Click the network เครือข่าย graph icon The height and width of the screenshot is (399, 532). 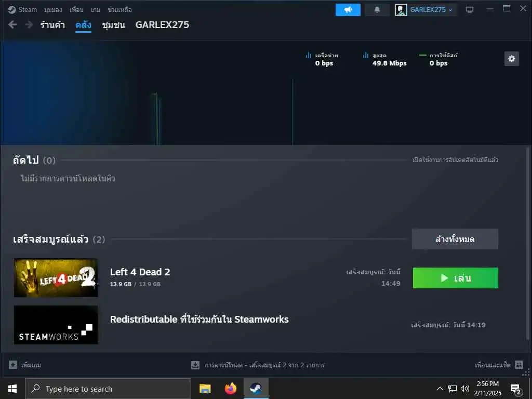pos(309,55)
